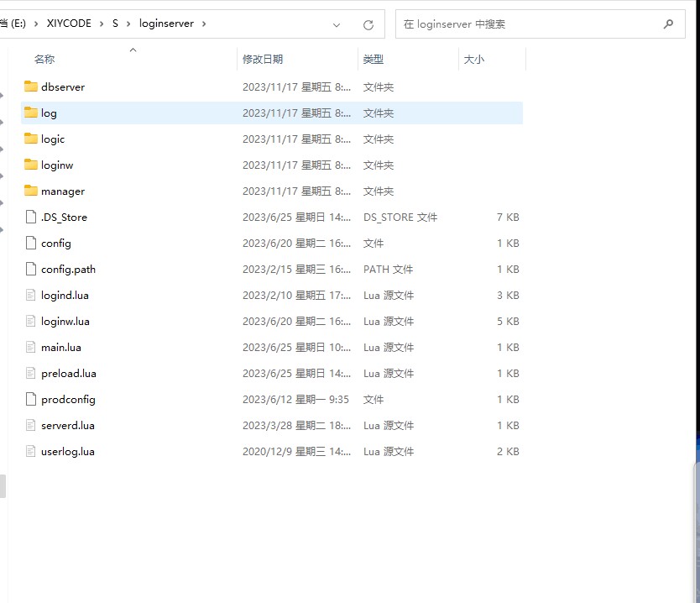The height and width of the screenshot is (603, 700).
Task: Sort files by the 名称 column header
Action: [44, 60]
